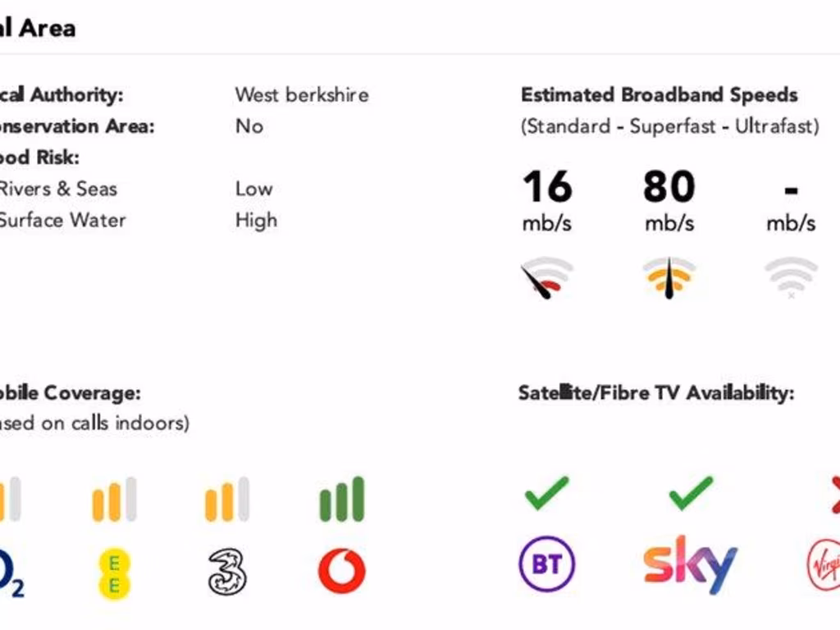Click the Vodafone logo icon
Image resolution: width=840 pixels, height=630 pixels.
[341, 571]
